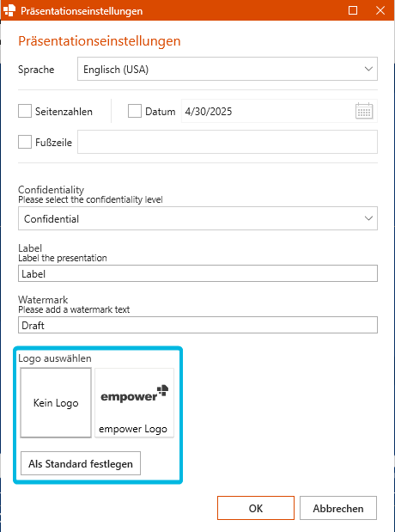395x532 pixels.
Task: Close the dialog with the X icon
Action: (380, 10)
